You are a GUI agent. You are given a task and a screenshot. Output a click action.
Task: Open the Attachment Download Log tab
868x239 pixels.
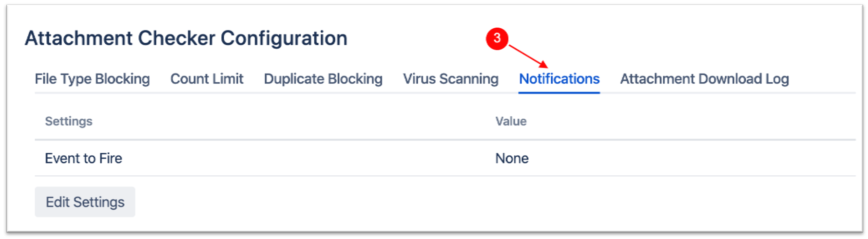(704, 79)
